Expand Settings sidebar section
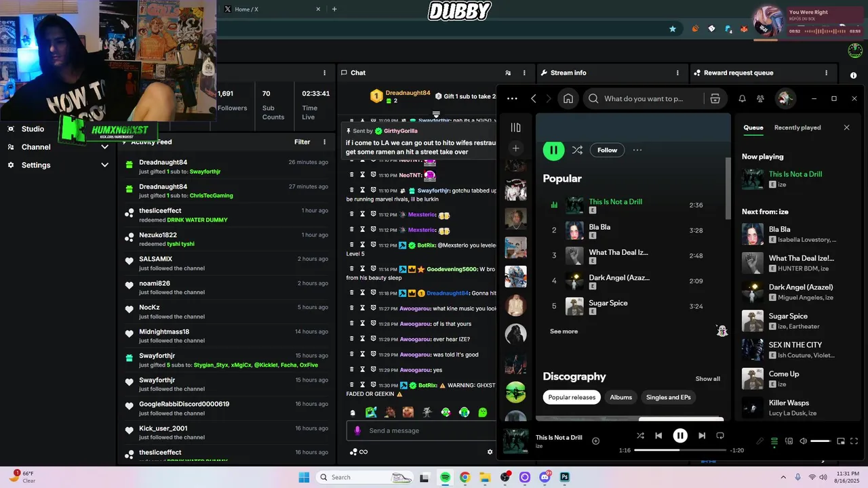868x488 pixels. pos(104,165)
